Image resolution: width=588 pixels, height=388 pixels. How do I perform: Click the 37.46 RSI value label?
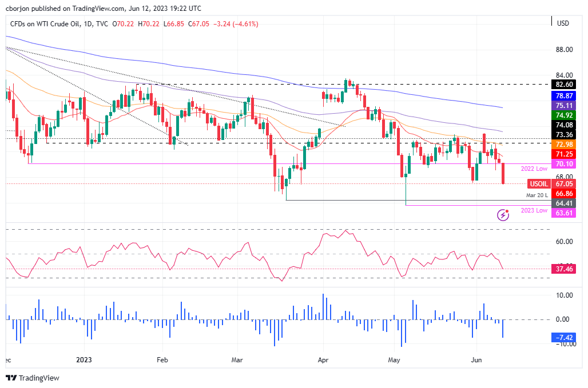click(563, 269)
